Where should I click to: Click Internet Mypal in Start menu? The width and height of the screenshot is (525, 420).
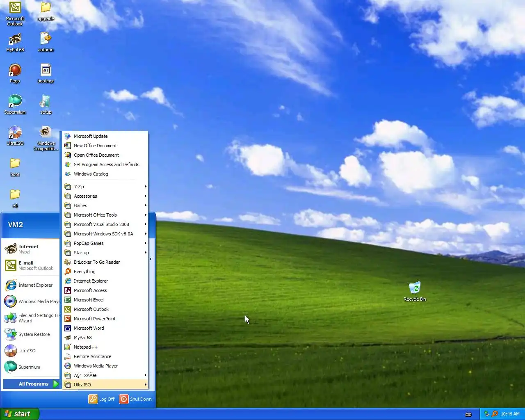coord(31,249)
